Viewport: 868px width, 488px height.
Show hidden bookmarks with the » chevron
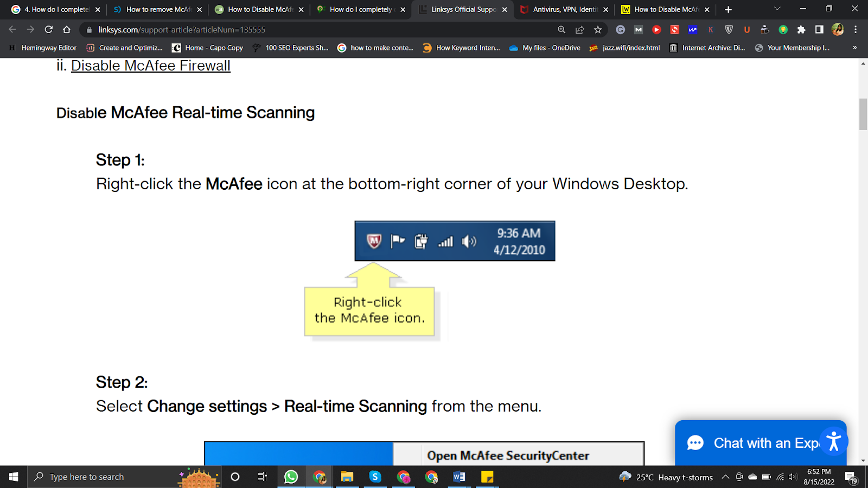click(855, 48)
